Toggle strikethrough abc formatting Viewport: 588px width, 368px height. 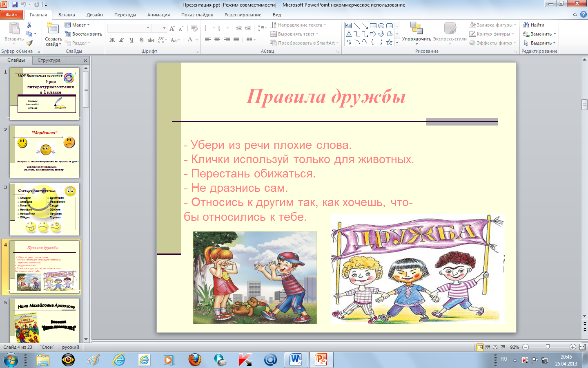pos(151,40)
